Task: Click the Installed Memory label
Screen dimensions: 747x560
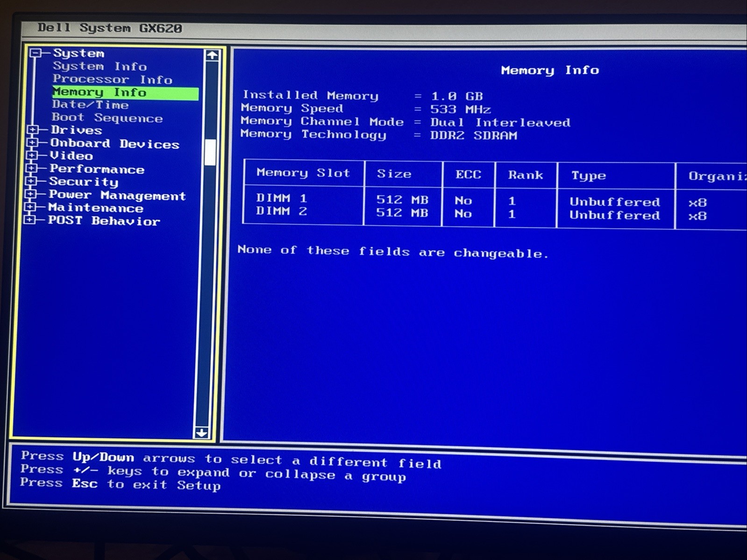Action: point(310,95)
